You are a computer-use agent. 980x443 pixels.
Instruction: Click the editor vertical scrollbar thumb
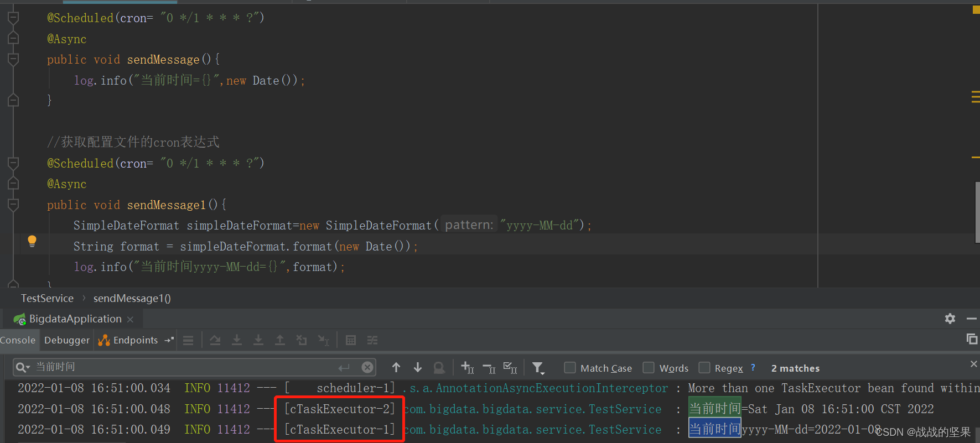click(977, 212)
